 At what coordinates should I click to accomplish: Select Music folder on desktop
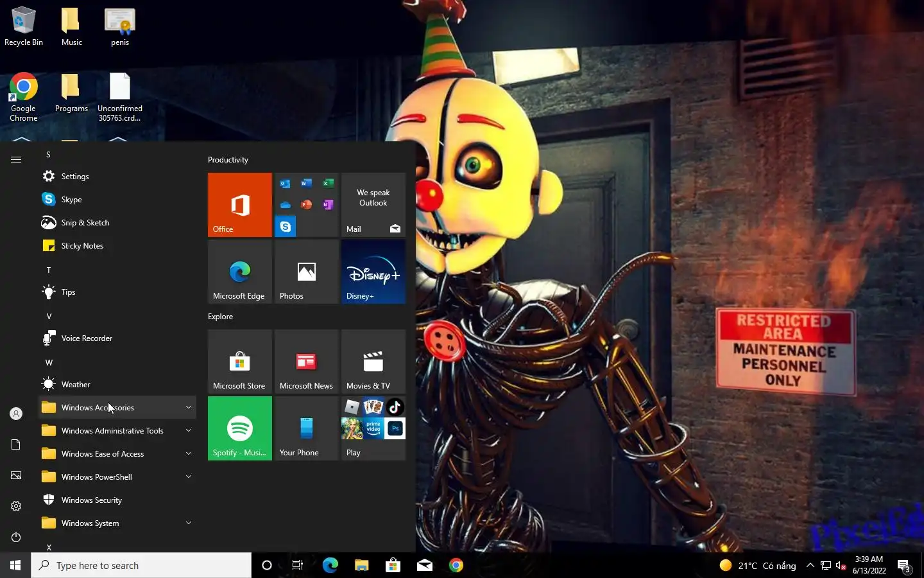click(x=71, y=27)
